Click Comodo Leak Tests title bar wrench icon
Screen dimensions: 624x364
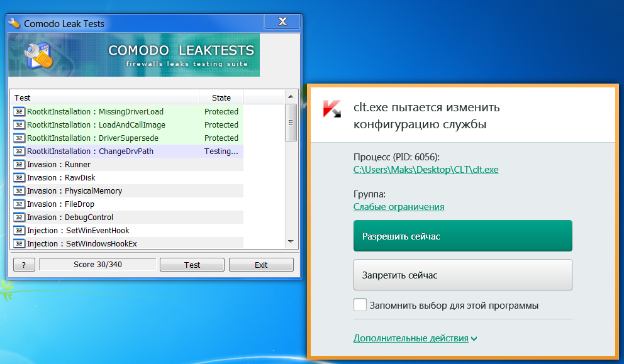click(14, 23)
